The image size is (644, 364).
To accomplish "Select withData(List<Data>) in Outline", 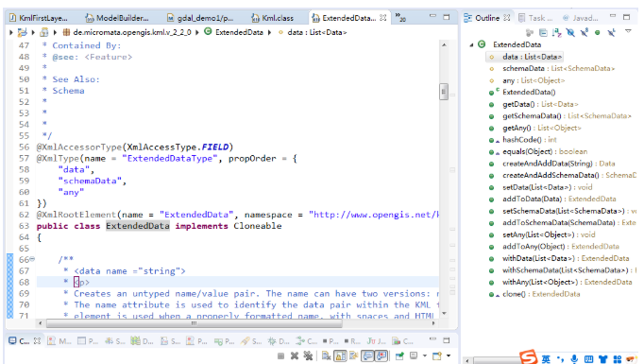I will 559,259.
